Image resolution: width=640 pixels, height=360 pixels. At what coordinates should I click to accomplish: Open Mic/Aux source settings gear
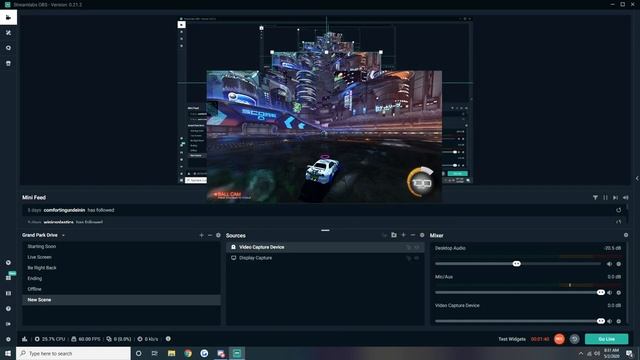tap(619, 293)
